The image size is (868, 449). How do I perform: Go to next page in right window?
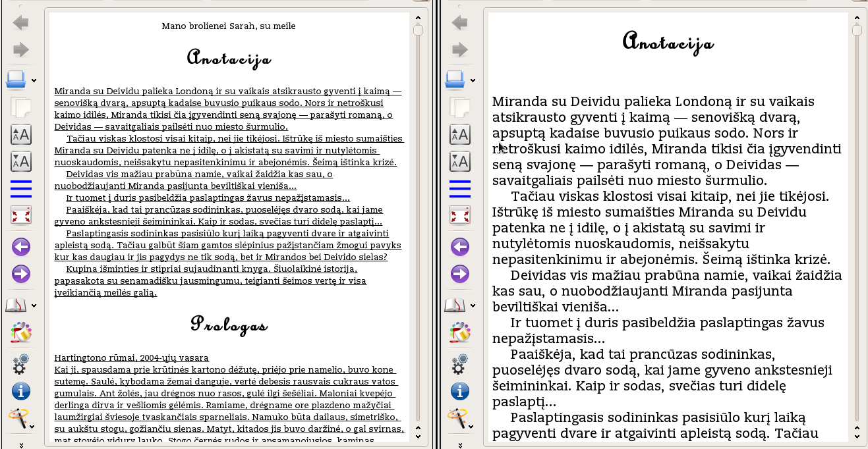(x=460, y=274)
